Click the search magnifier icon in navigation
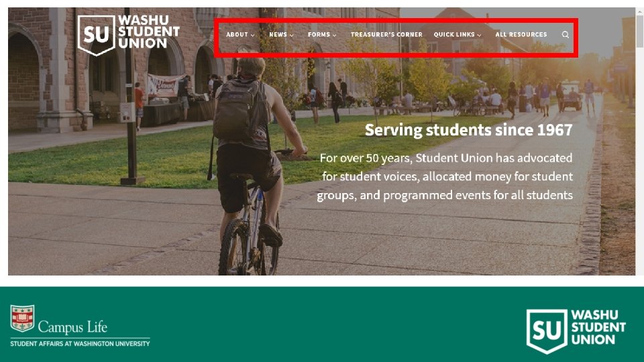 click(x=565, y=34)
